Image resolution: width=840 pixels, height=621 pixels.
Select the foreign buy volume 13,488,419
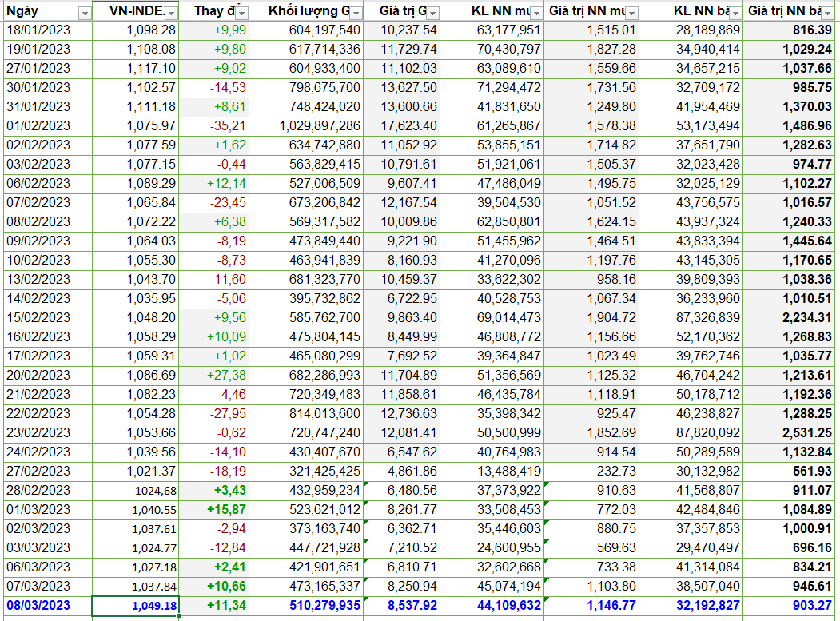point(492,471)
